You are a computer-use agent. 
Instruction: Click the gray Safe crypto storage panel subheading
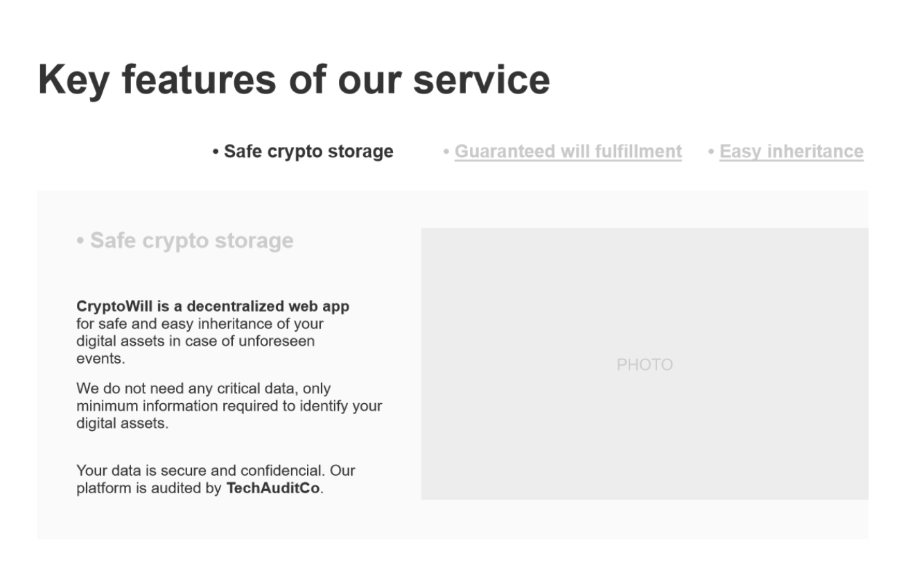point(191,241)
